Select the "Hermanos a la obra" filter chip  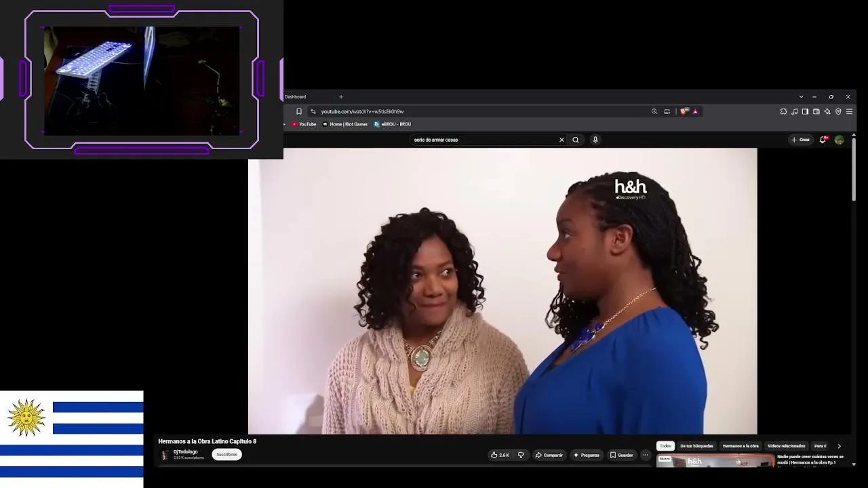(741, 446)
